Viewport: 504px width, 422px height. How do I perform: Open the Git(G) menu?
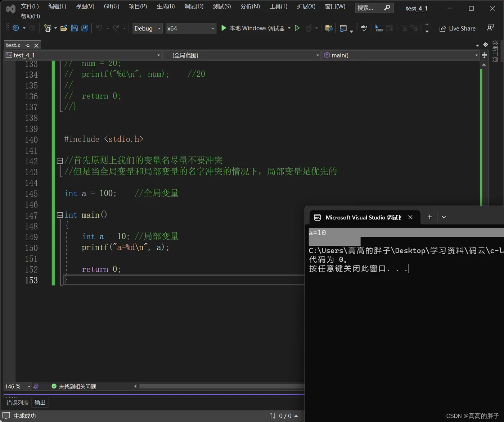[112, 6]
